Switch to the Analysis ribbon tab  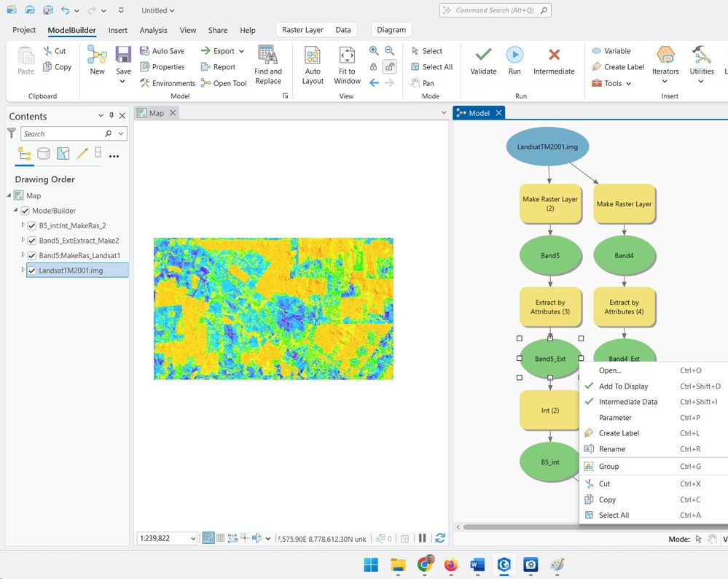click(153, 31)
